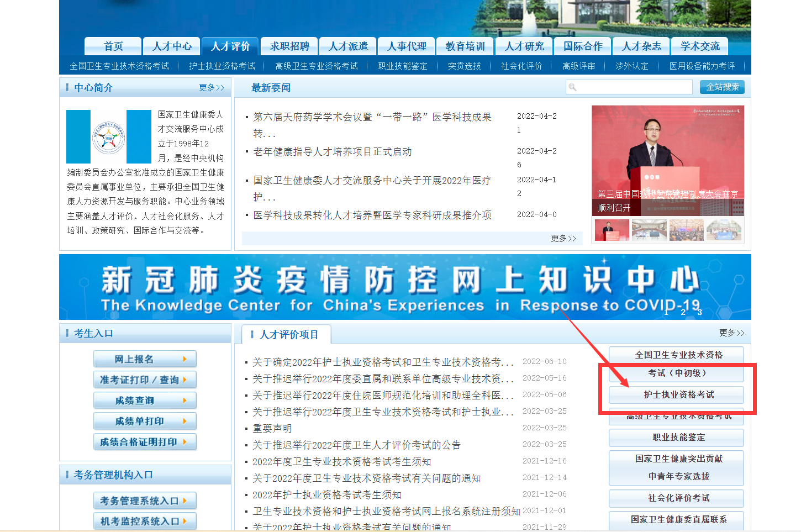Switch banner to slide 1
The image size is (801, 532).
[x=666, y=312]
